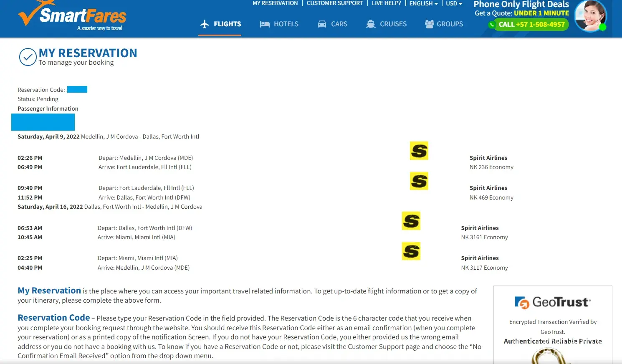This screenshot has width=622, height=364.
Task: Select the 'NK 3161 Economy' text
Action: click(484, 237)
